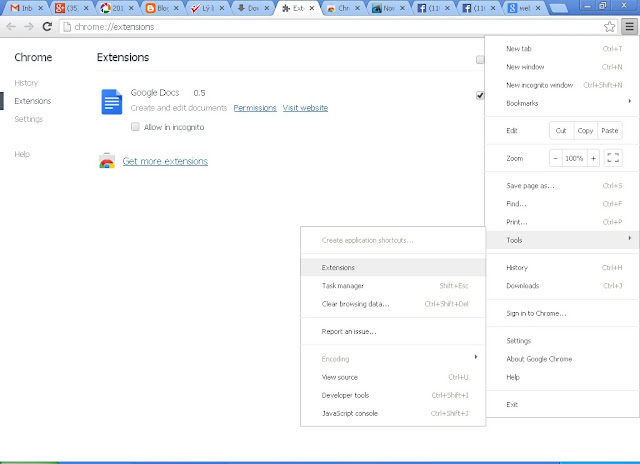
Task: Click Get more extensions link
Action: click(165, 161)
